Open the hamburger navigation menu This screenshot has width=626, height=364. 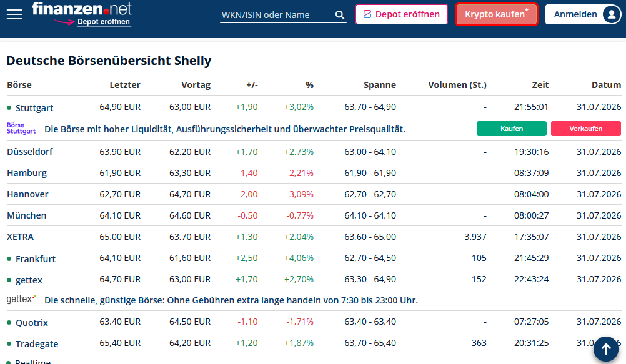click(x=14, y=14)
